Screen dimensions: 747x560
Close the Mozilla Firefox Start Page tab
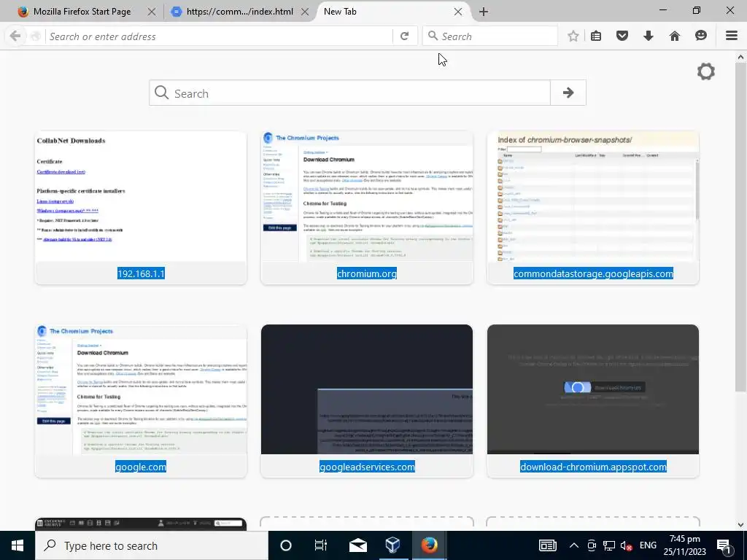pyautogui.click(x=152, y=12)
